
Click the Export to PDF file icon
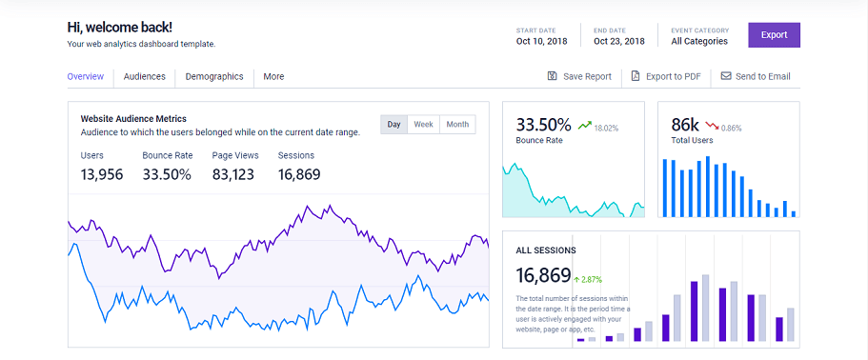(636, 76)
